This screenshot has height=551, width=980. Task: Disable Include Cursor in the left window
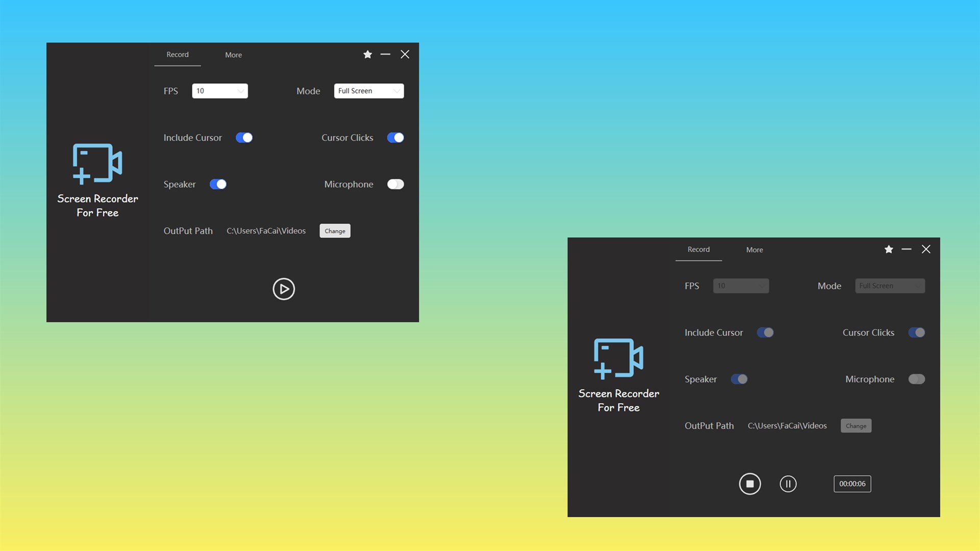[244, 138]
